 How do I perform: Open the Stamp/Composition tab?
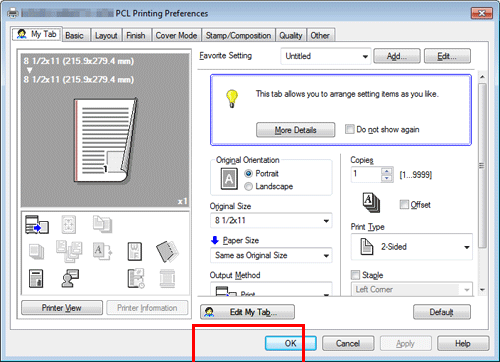tap(238, 35)
